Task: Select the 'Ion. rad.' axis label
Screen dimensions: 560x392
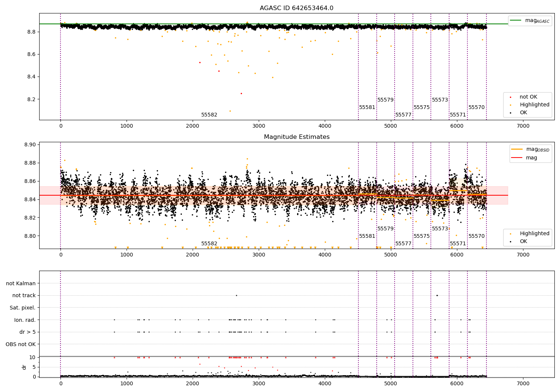Action: point(25,320)
